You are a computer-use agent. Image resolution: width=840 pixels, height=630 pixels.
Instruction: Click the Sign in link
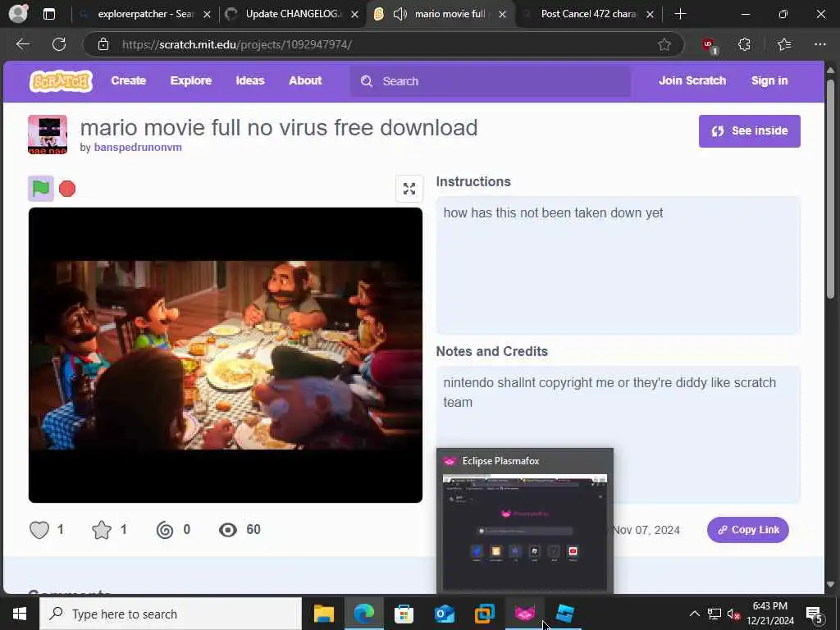tap(769, 81)
